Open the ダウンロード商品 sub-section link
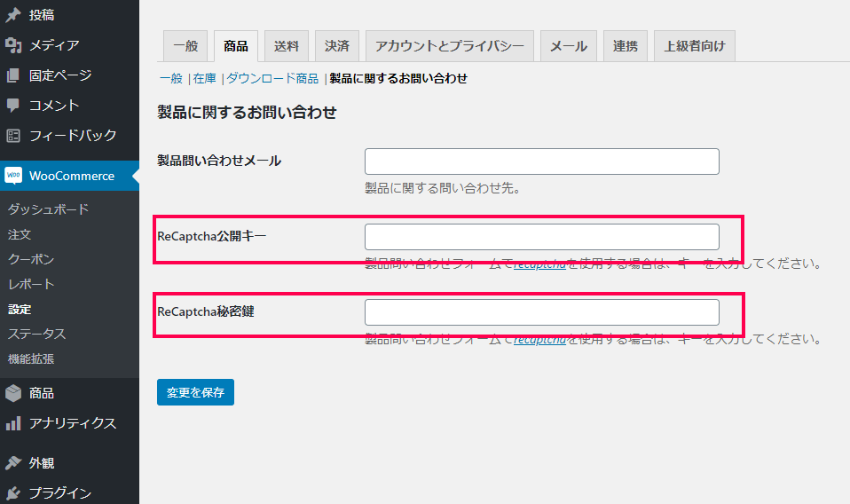 pyautogui.click(x=272, y=78)
